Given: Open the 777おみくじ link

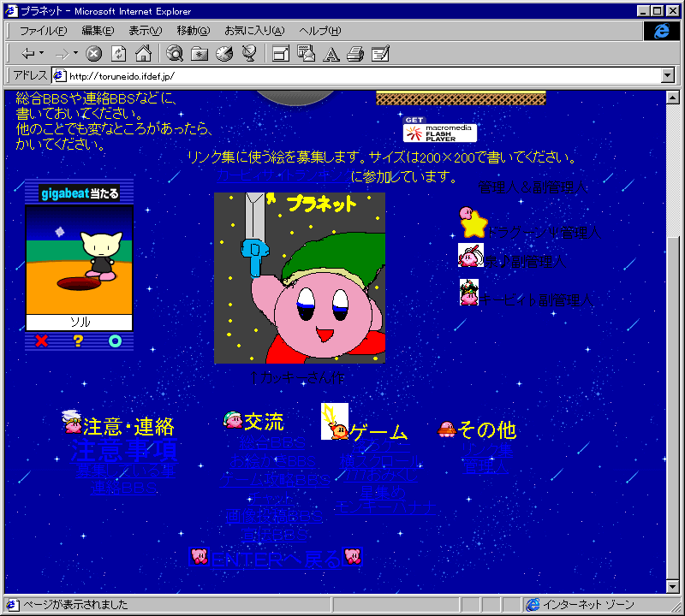Looking at the screenshot, I should click(x=381, y=475).
